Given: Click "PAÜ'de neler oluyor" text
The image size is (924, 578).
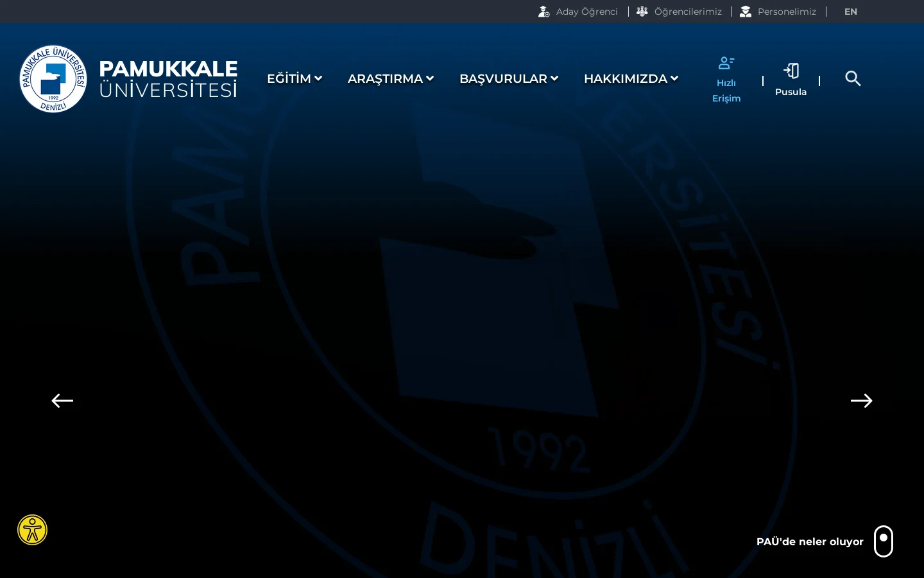Looking at the screenshot, I should click(x=810, y=541).
